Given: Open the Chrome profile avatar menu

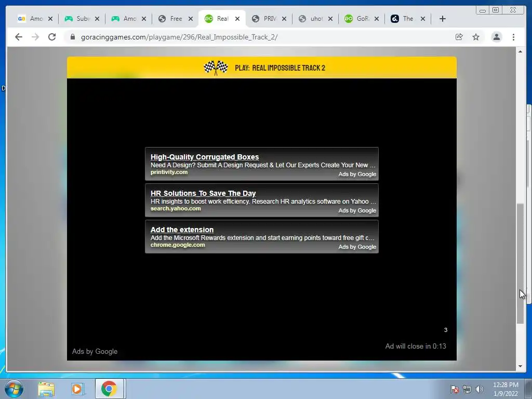Looking at the screenshot, I should point(496,37).
